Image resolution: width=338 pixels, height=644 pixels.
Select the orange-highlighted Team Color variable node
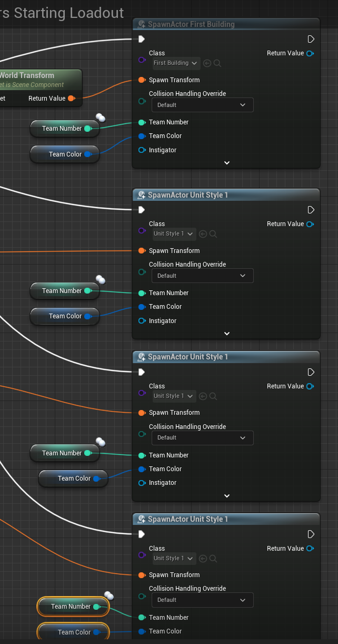coord(71,632)
